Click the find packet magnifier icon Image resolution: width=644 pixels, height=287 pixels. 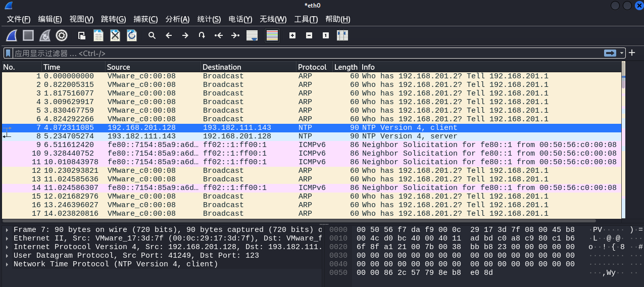[x=152, y=35]
